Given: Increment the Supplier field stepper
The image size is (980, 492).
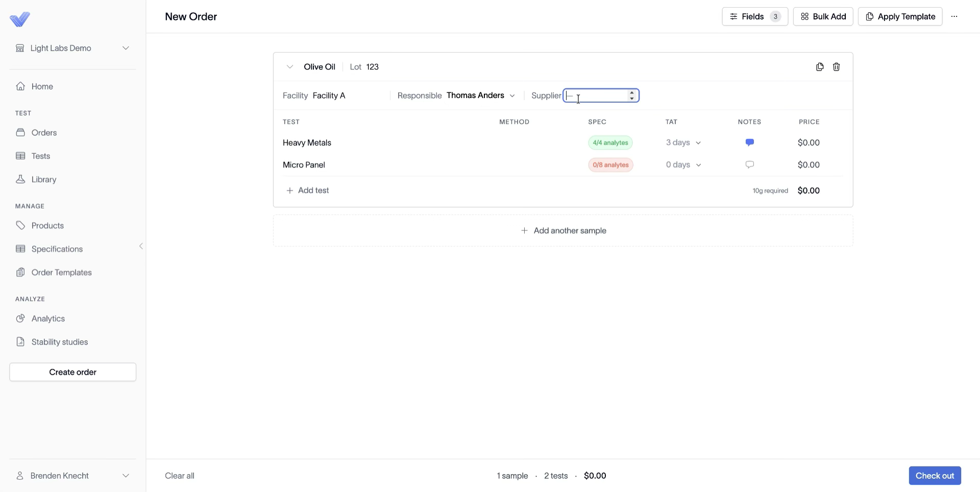Looking at the screenshot, I should pyautogui.click(x=632, y=92).
